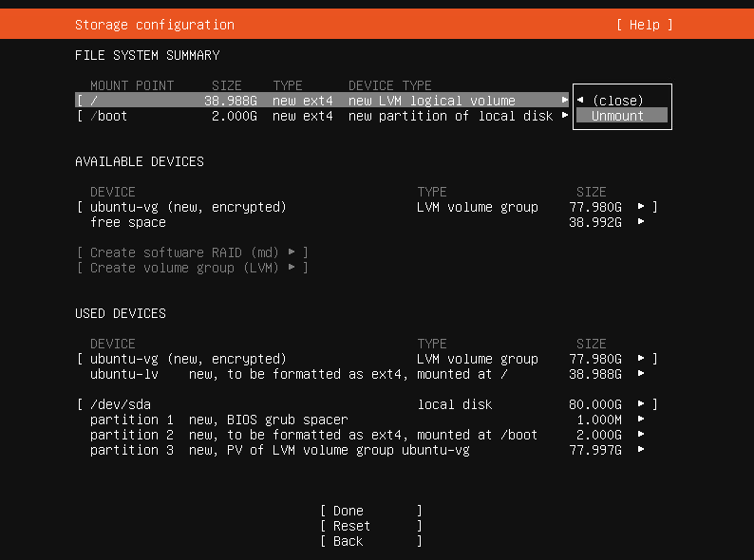Click the Reset button
The width and height of the screenshot is (754, 560).
370,526
